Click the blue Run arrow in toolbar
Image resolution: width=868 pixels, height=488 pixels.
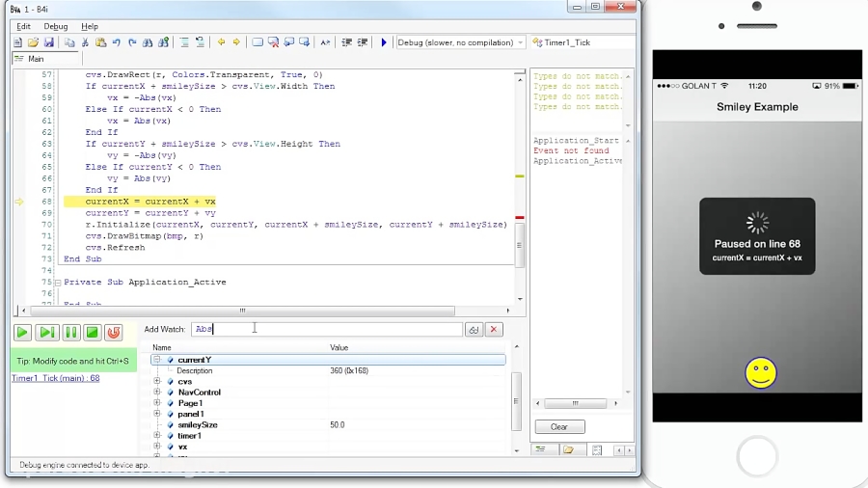(x=384, y=42)
